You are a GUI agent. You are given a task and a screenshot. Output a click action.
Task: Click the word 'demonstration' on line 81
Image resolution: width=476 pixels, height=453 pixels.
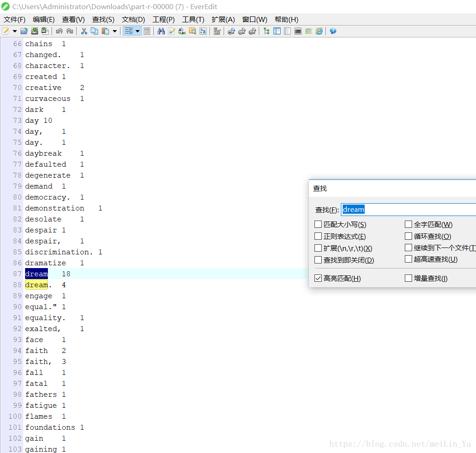coord(55,208)
